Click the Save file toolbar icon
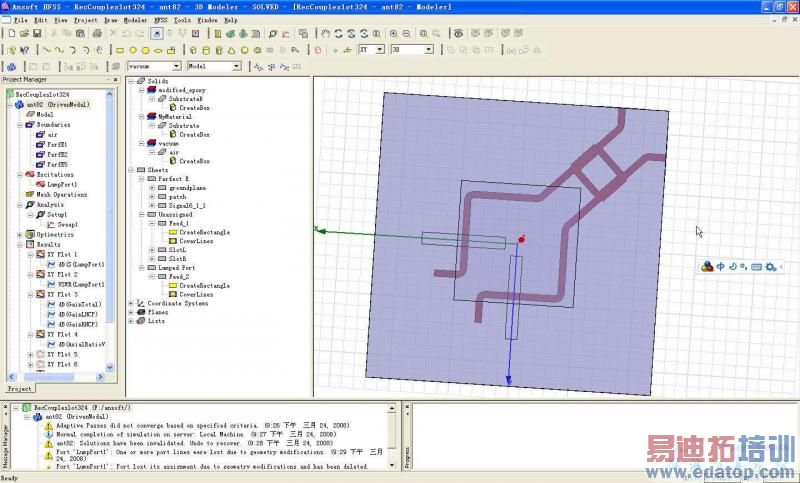The width and height of the screenshot is (800, 483). [x=39, y=33]
